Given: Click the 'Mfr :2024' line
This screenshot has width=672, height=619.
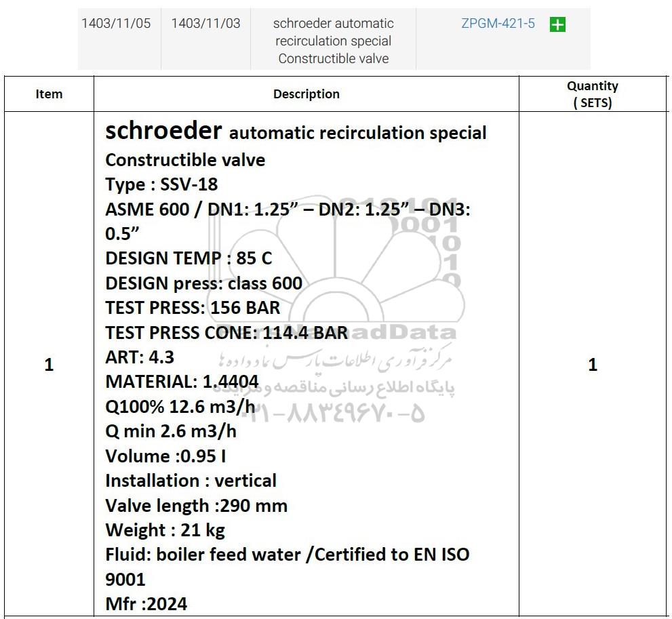Looking at the screenshot, I should tap(146, 605).
